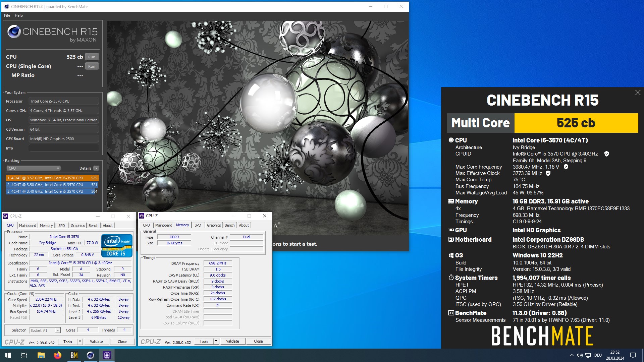This screenshot has height=362, width=644.
Task: Open the volume control in the tray
Action: [x=580, y=355]
